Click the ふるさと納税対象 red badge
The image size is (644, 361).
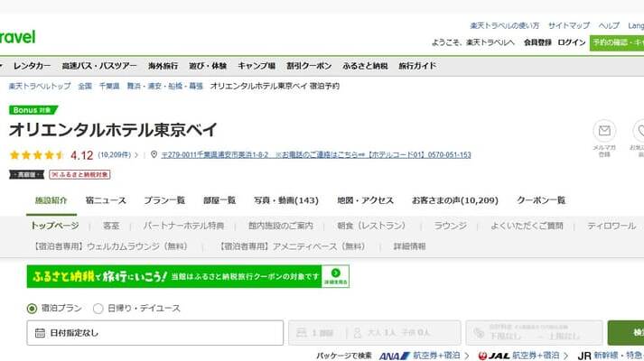[x=79, y=174]
